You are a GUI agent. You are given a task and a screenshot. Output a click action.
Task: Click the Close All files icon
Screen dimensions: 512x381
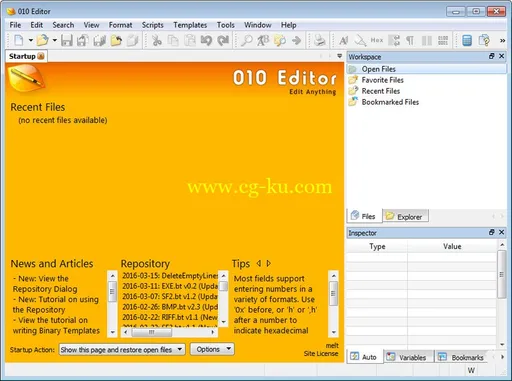click(132, 40)
